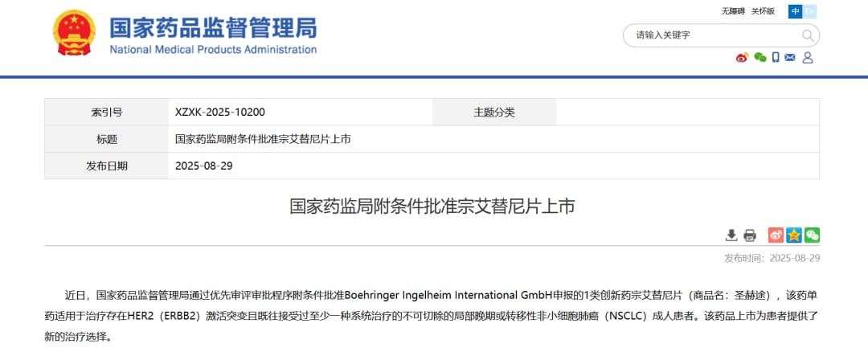Viewport: 868px width, 352px height.
Task: Open the WeChat icon in header
Action: pos(760,58)
